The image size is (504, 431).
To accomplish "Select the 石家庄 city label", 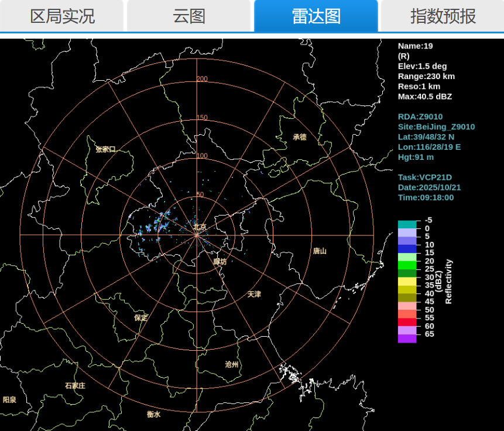I will coord(75,385).
